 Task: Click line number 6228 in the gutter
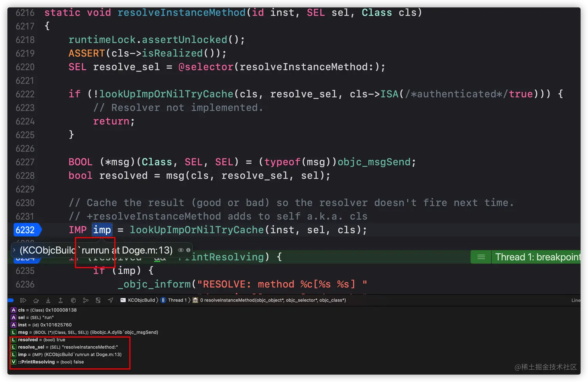click(x=25, y=176)
